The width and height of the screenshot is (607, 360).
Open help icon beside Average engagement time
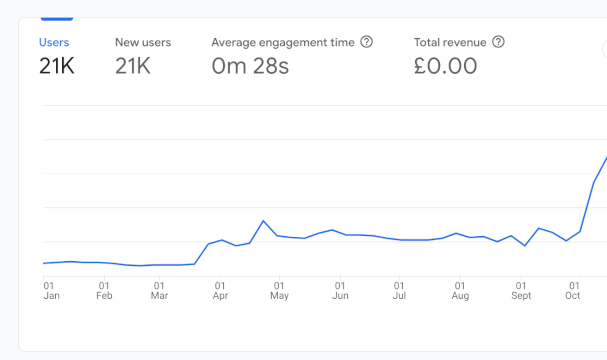366,42
